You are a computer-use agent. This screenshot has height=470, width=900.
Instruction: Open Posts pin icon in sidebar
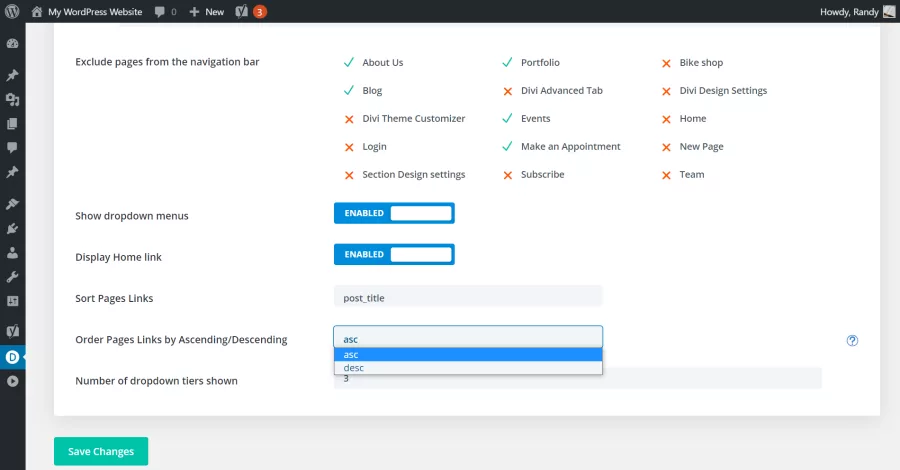pyautogui.click(x=12, y=75)
